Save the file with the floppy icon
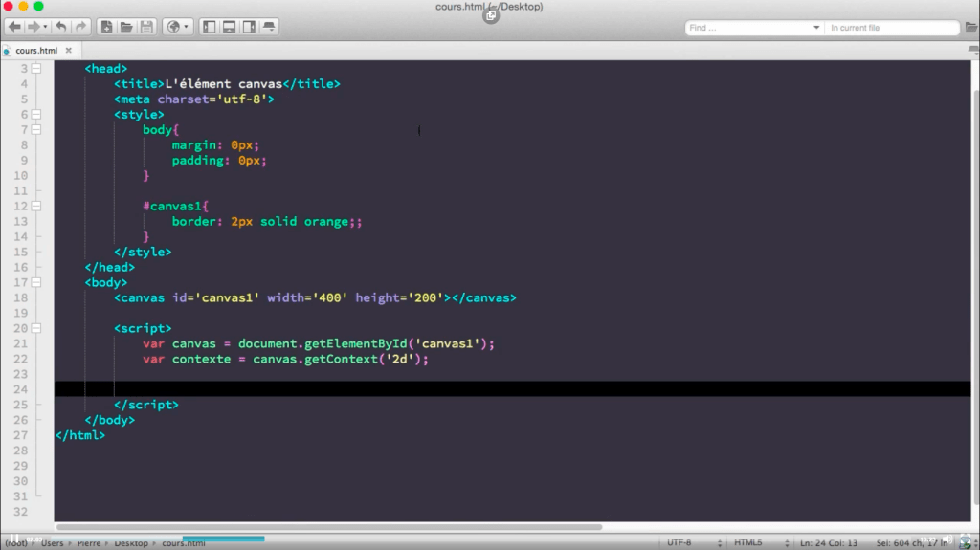Image resolution: width=980 pixels, height=550 pixels. (x=146, y=27)
